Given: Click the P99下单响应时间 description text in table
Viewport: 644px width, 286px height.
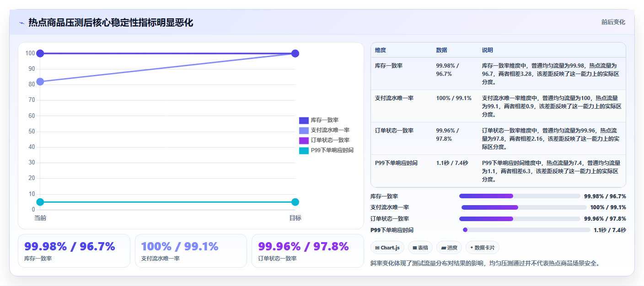Looking at the screenshot, I should [x=551, y=171].
